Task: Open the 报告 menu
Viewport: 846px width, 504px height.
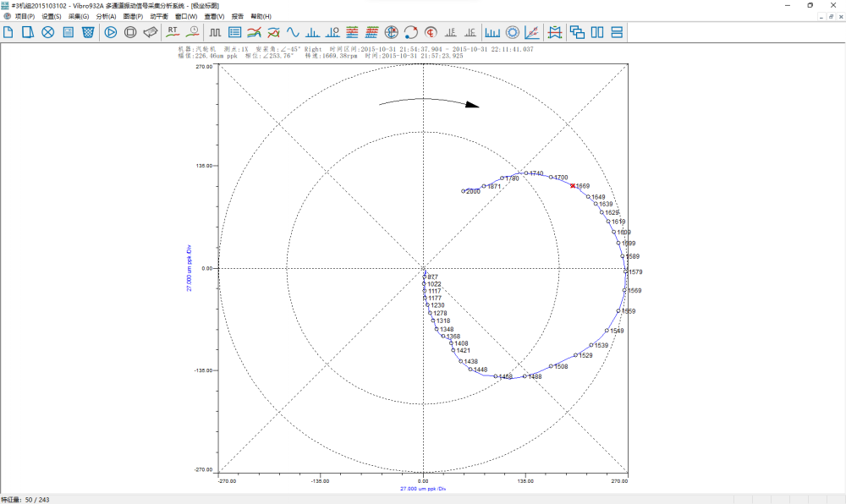Action: pos(238,17)
